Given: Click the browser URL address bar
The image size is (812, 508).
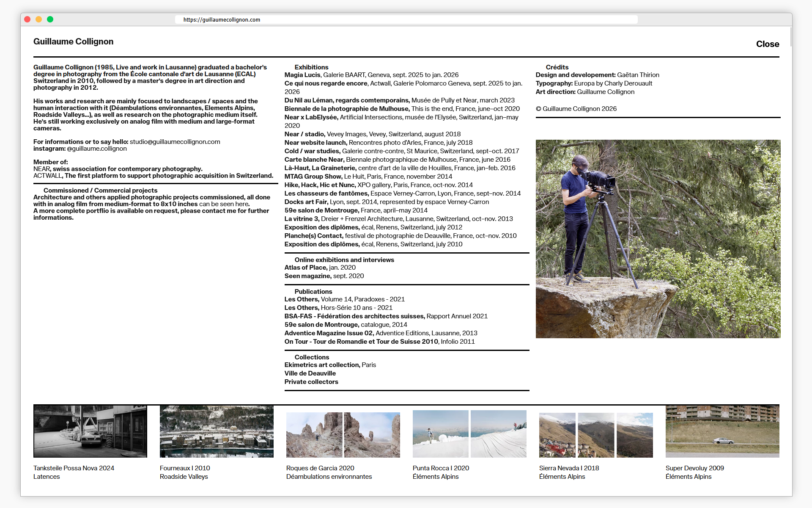Looking at the screenshot, I should [406, 19].
